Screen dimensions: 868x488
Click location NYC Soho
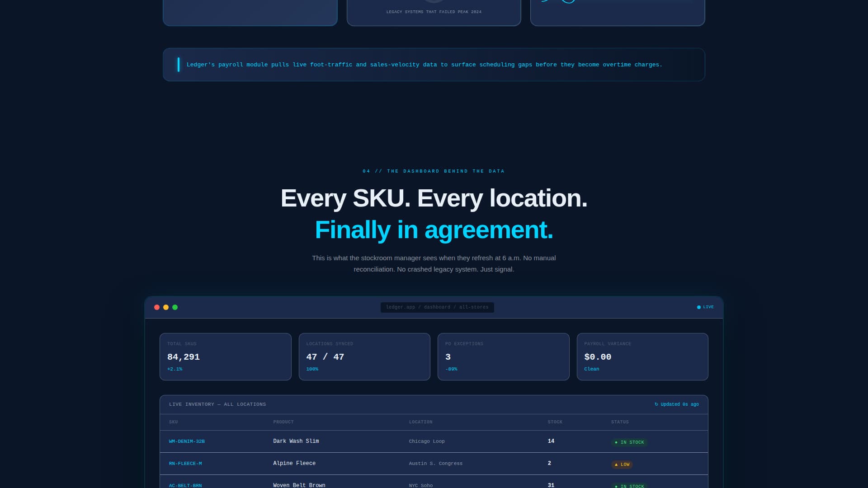pos(421,485)
